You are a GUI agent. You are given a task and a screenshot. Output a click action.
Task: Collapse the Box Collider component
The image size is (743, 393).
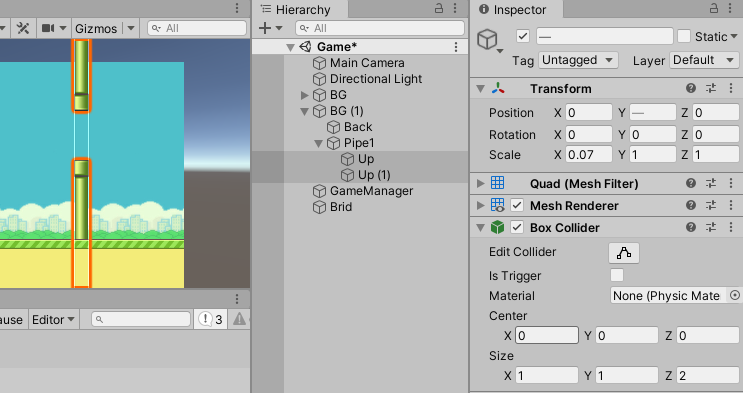point(480,228)
